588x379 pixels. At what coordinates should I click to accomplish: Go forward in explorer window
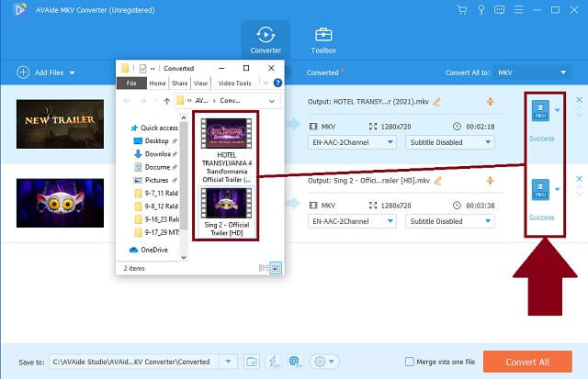pos(142,101)
